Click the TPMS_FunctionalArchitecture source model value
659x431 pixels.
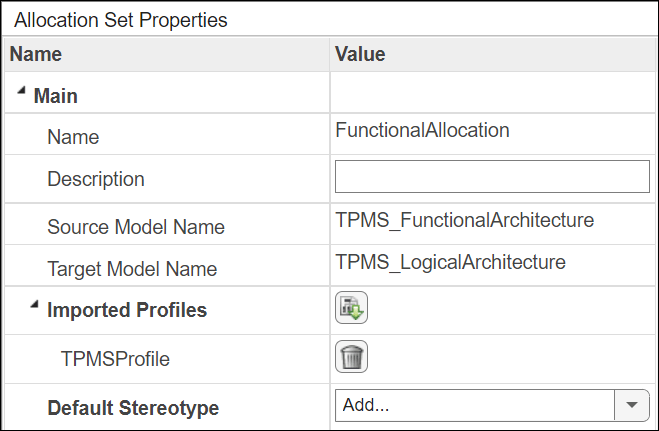pyautogui.click(x=465, y=219)
